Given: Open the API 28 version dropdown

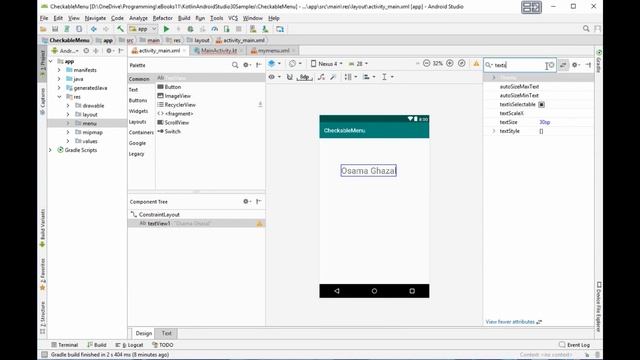Looking at the screenshot, I should 358,64.
